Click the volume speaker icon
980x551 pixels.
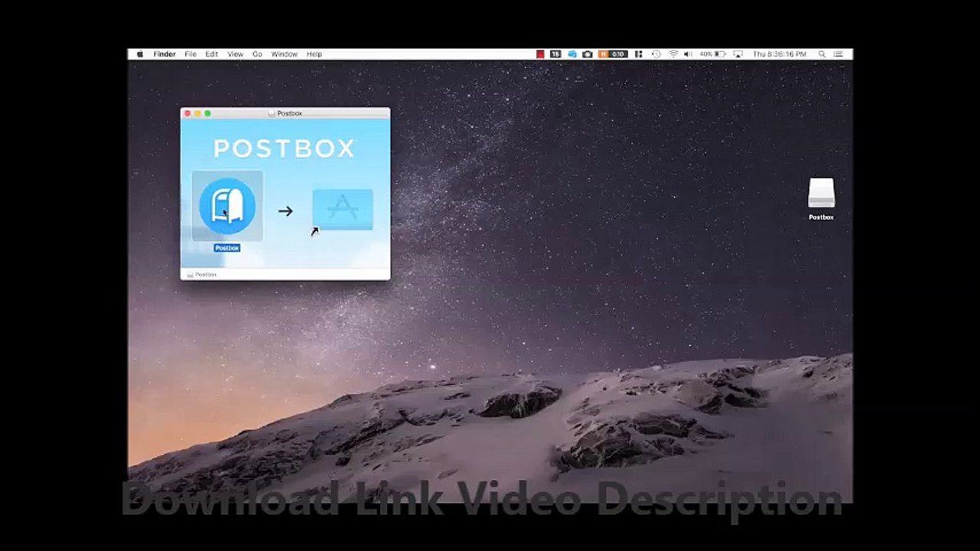point(688,54)
